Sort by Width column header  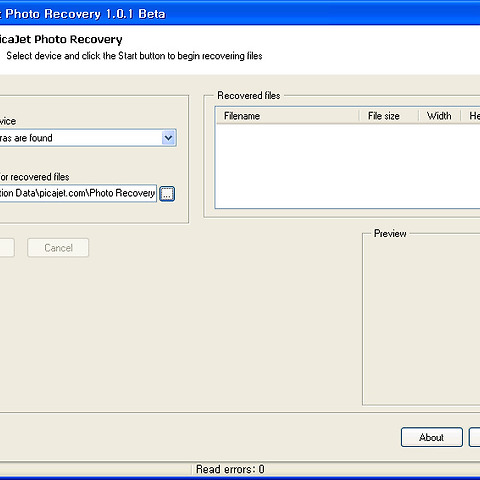point(439,116)
